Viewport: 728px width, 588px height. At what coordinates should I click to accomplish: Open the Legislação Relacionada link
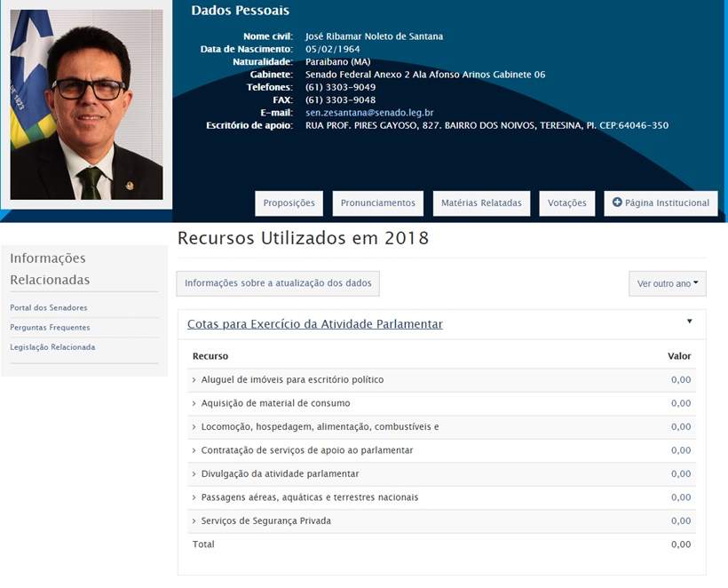click(52, 347)
